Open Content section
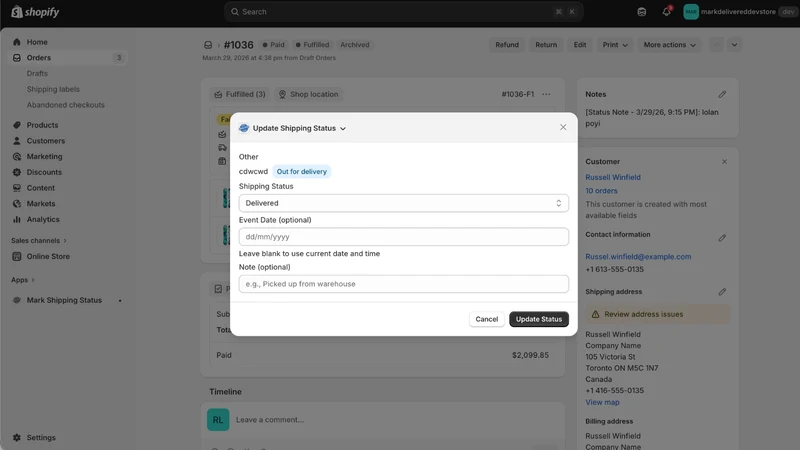This screenshot has height=450, width=800. [x=40, y=188]
